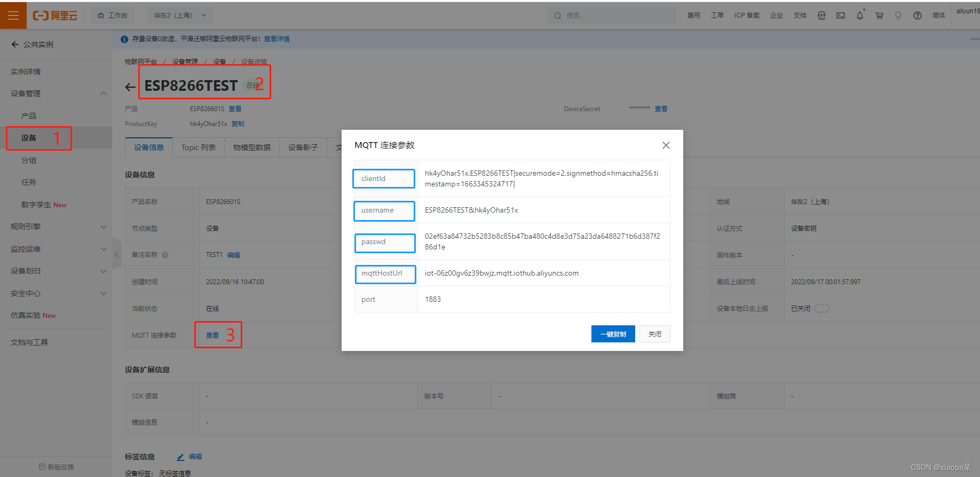Open the Cloud Shell terminal icon

click(841, 15)
